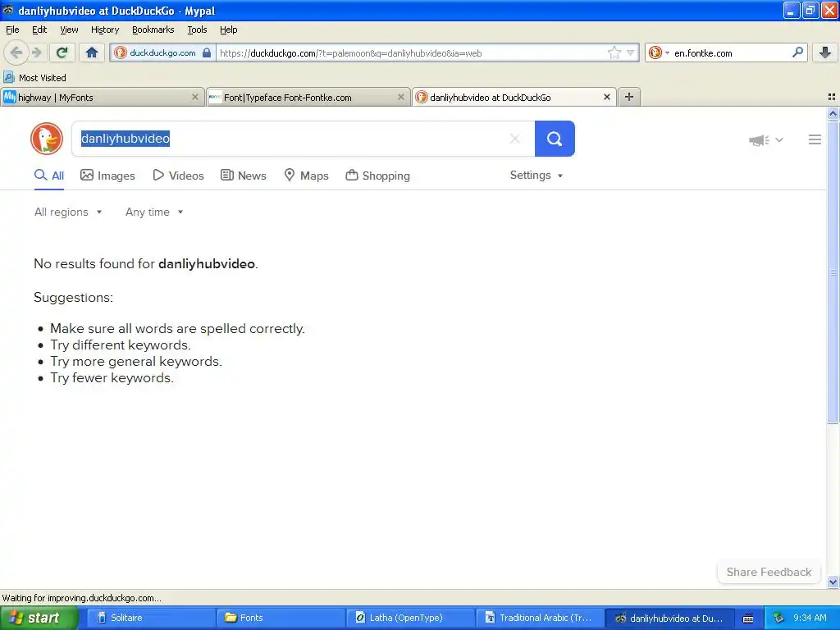Screen dimensions: 840x630
Task: Go forward with the Forward arrow button
Action: (36, 52)
